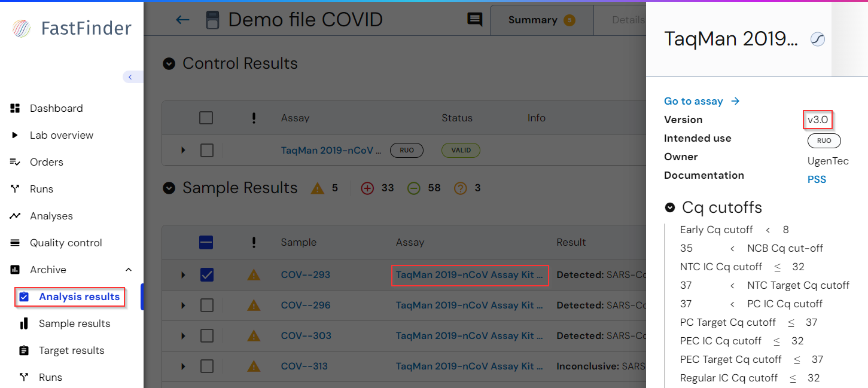Click the Analyses chart line icon
This screenshot has width=868, height=388.
tap(16, 216)
